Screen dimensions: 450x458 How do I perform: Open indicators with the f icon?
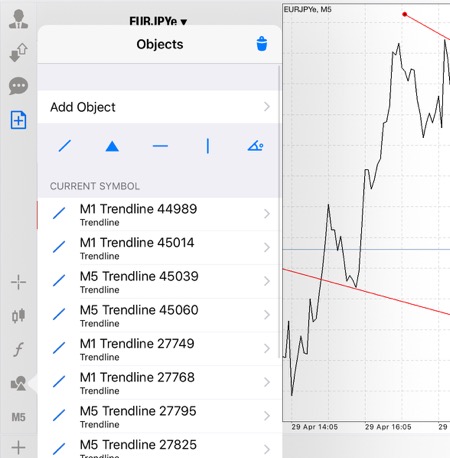[18, 350]
